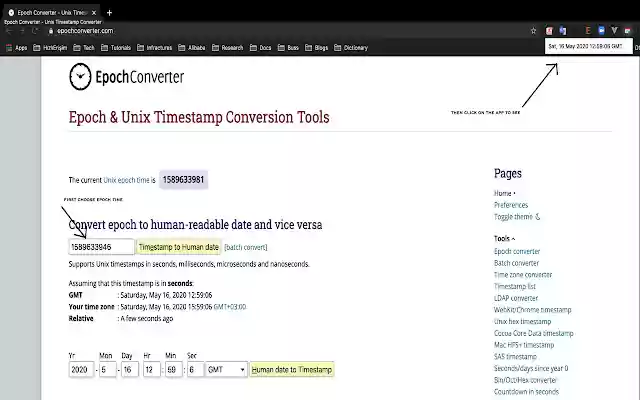Select the Epoch Converter browser tab
The height and width of the screenshot is (400, 640).
click(52, 13)
